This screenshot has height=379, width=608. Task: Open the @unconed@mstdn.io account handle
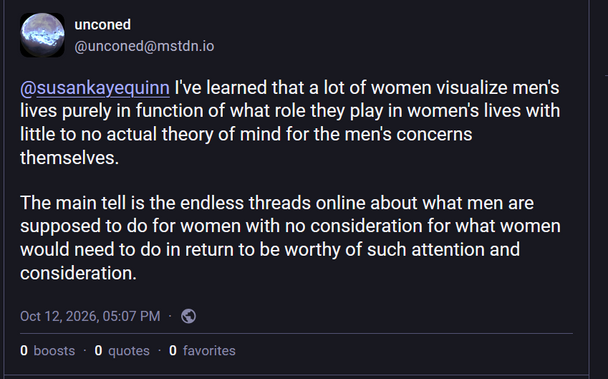(x=144, y=46)
